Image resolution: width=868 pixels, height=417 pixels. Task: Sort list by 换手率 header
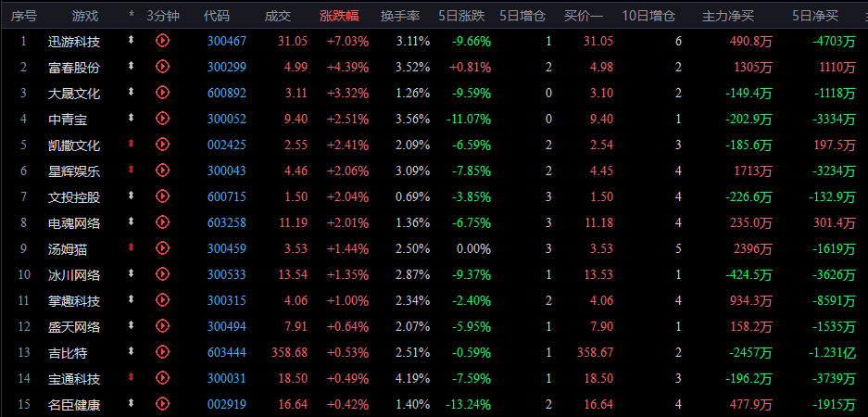click(x=399, y=16)
